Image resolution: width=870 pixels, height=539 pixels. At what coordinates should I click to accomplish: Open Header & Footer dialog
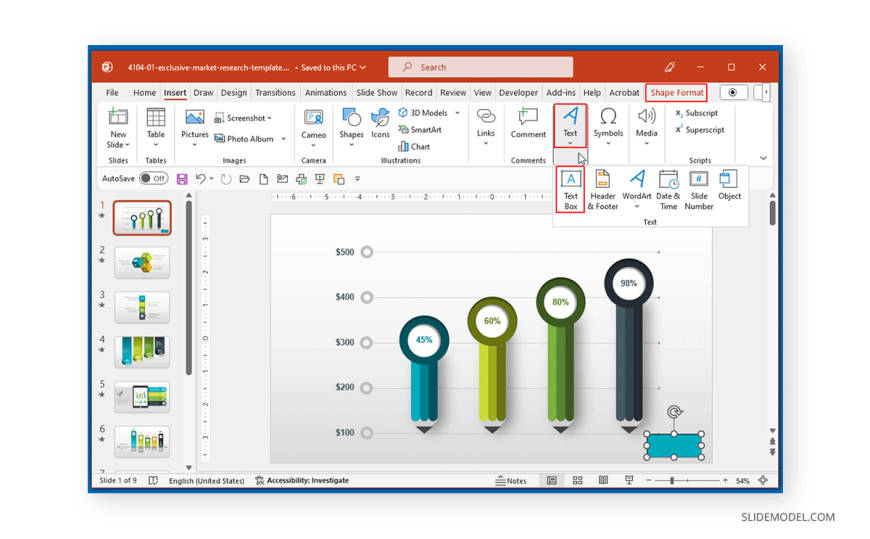(603, 190)
